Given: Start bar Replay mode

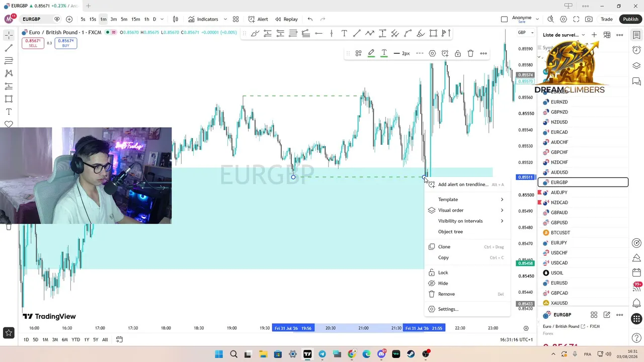Looking at the screenshot, I should pos(286,19).
